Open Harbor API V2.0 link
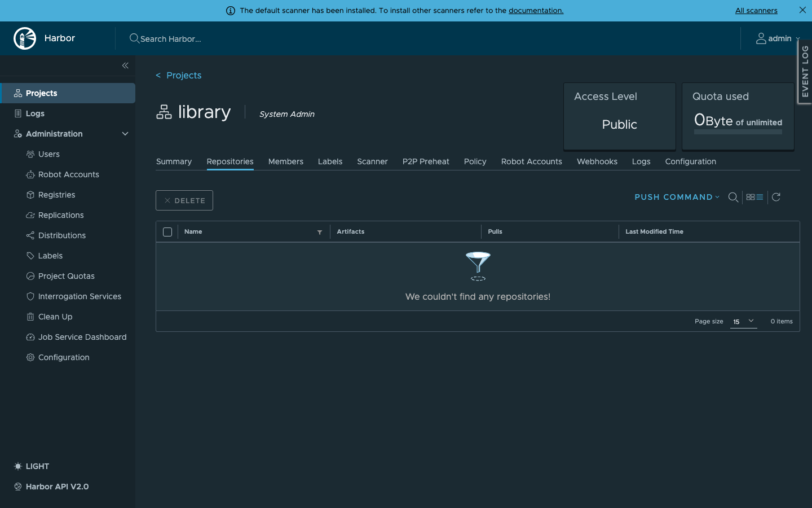812x508 pixels. 57,487
